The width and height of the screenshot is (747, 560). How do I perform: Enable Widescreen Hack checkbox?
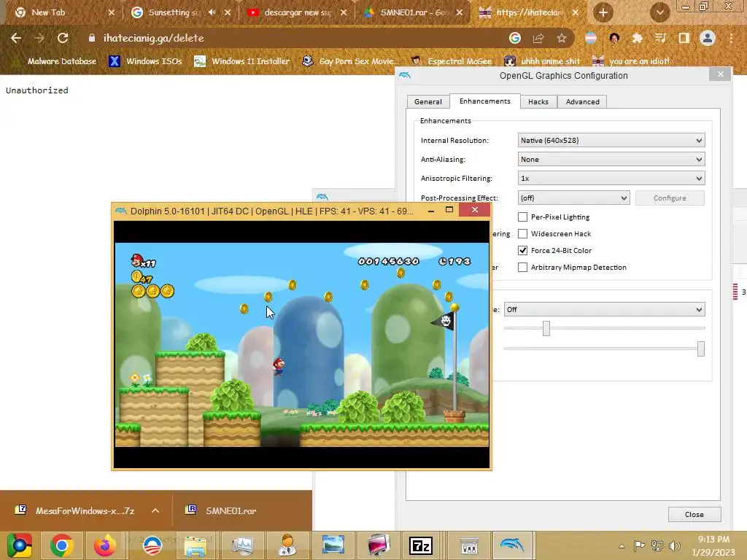[x=522, y=234]
